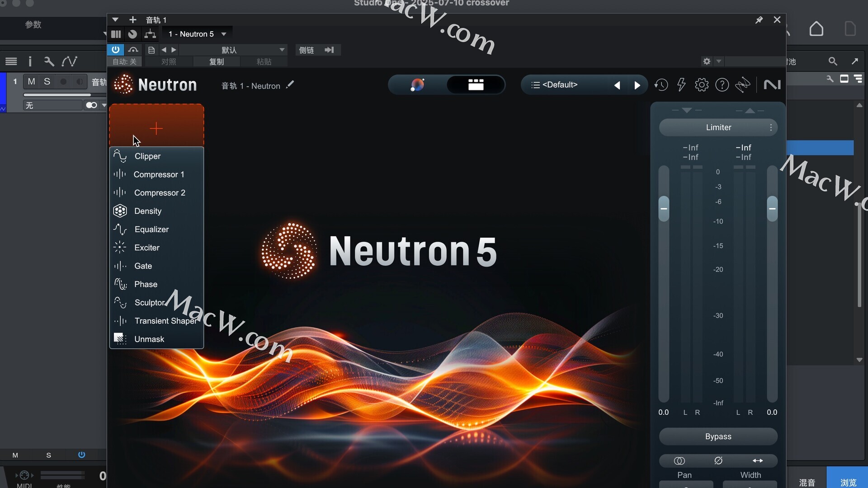
Task: Expand the plugin window header triangle
Action: pyautogui.click(x=115, y=19)
